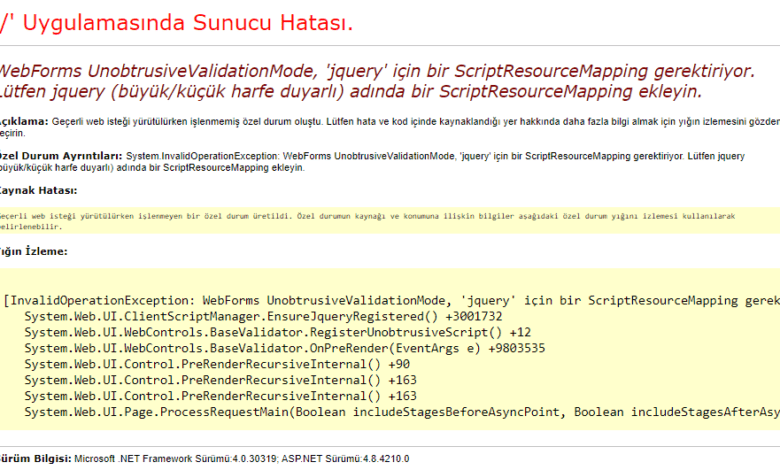Click the System.InvalidOperationException detail text
The height and width of the screenshot is (470, 780).
(x=373, y=162)
